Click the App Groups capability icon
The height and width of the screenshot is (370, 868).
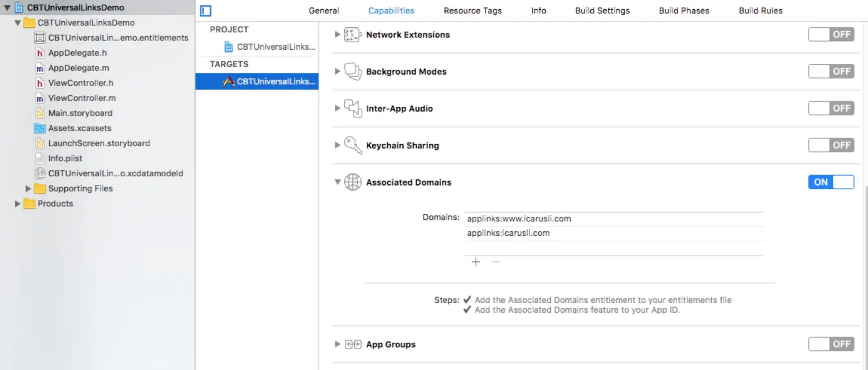click(x=353, y=345)
